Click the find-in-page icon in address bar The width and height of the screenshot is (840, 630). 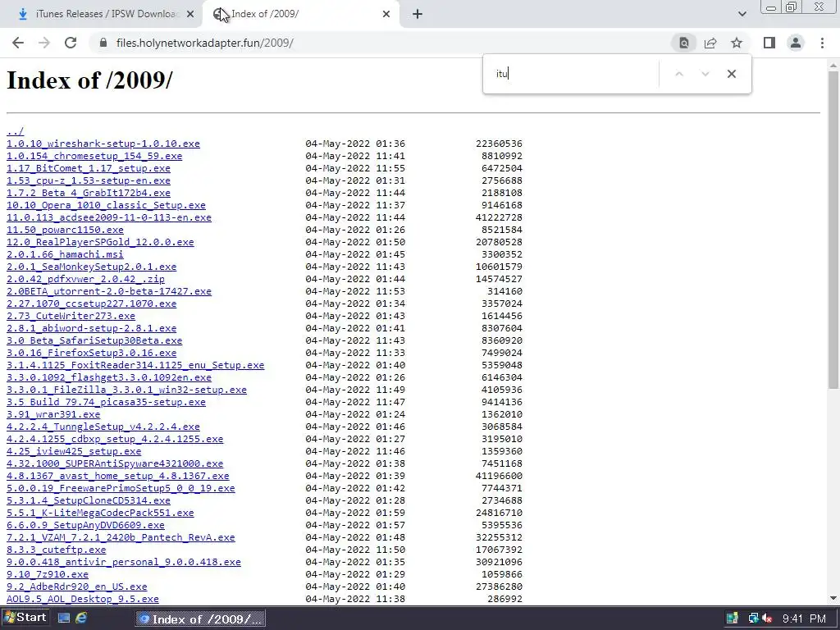coord(683,43)
